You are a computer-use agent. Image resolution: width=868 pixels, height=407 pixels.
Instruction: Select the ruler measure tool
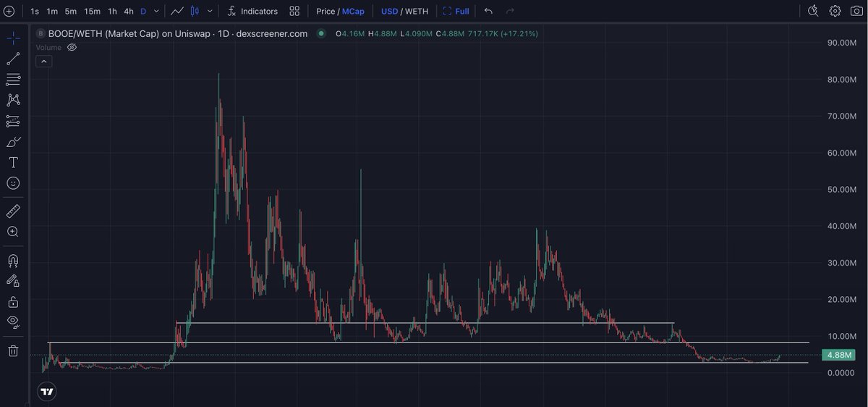point(13,211)
